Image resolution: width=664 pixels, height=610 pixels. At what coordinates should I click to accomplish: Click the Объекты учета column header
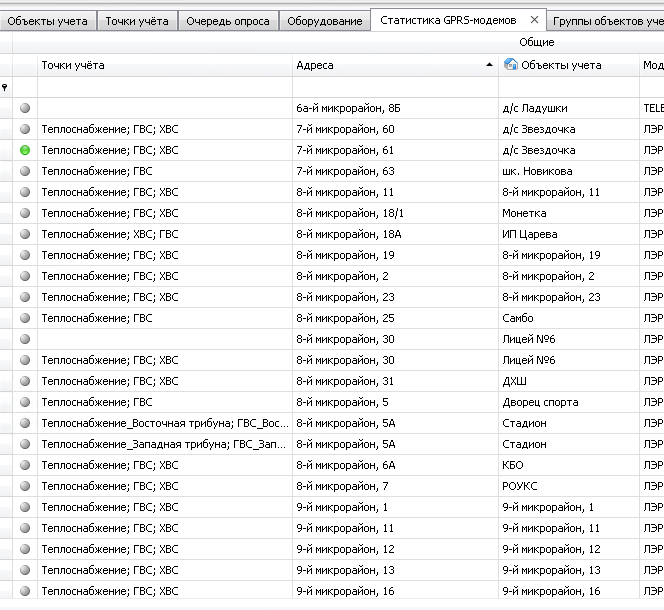pyautogui.click(x=569, y=65)
